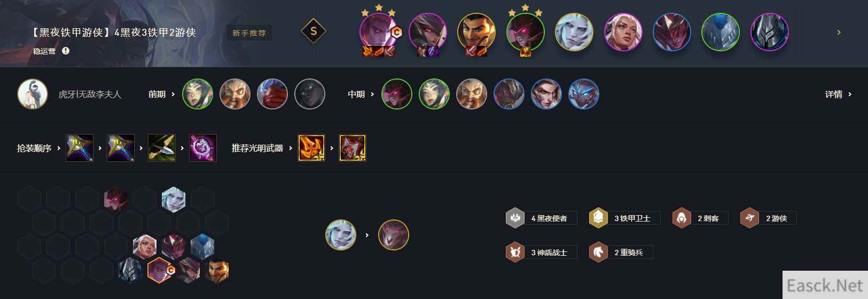Screen dimensions: 868x299
Task: Click the first item in 抢装顺序
Action: (x=80, y=148)
